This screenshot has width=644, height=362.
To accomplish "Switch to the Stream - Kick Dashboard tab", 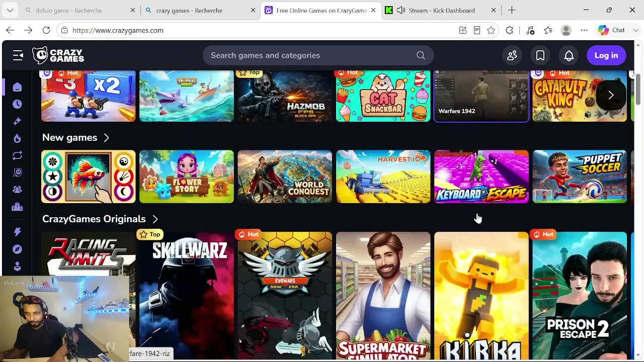I will coord(442,10).
